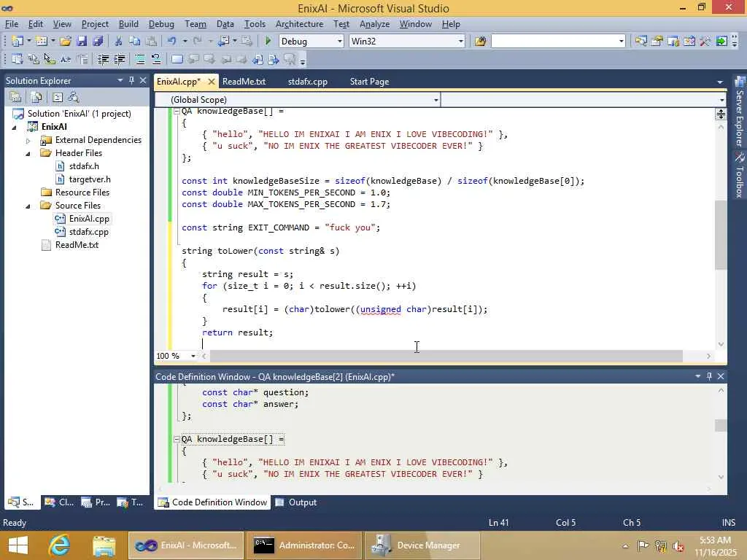747x560 pixels.
Task: Click the Increase Line Indent icon
Action: coord(119,60)
